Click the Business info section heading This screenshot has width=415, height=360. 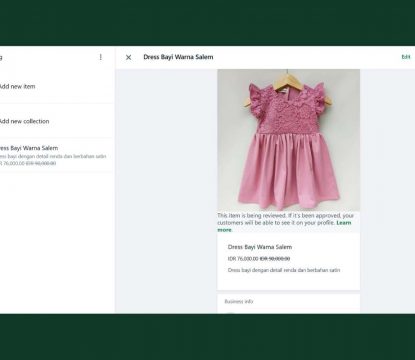tap(239, 301)
